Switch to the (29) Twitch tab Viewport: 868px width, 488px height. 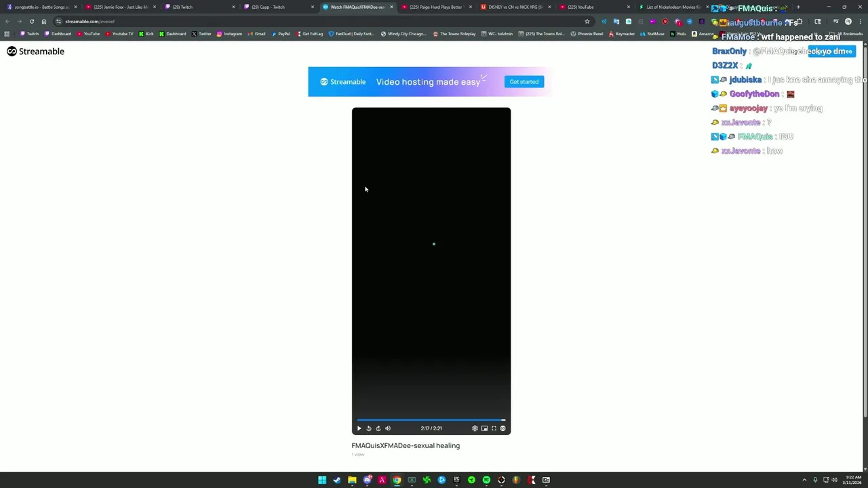coord(198,7)
